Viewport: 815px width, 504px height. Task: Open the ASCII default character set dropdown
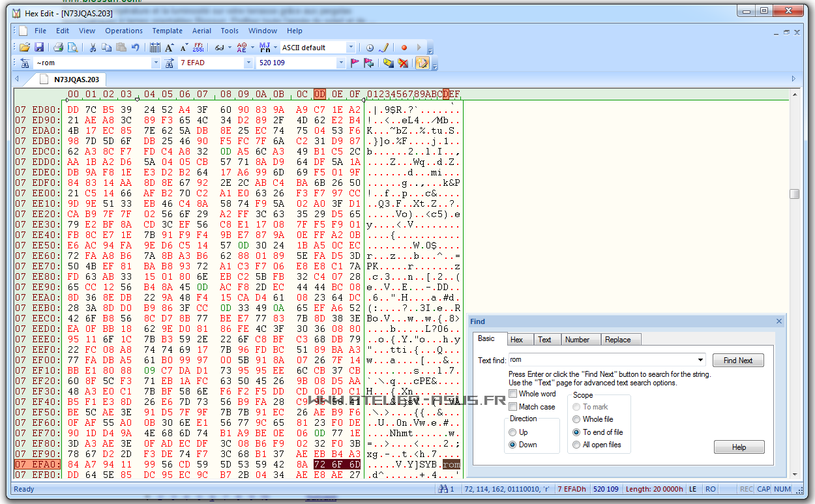[x=351, y=48]
